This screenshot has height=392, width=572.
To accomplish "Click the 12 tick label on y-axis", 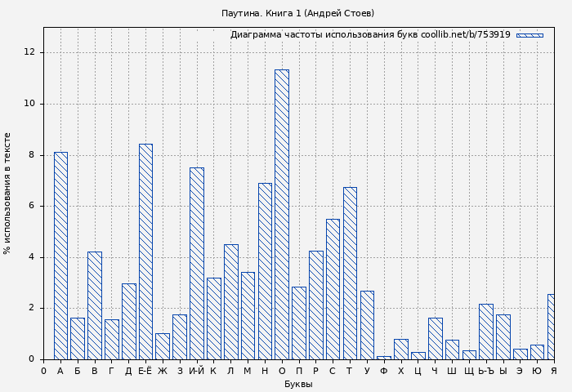I will (x=29, y=52).
